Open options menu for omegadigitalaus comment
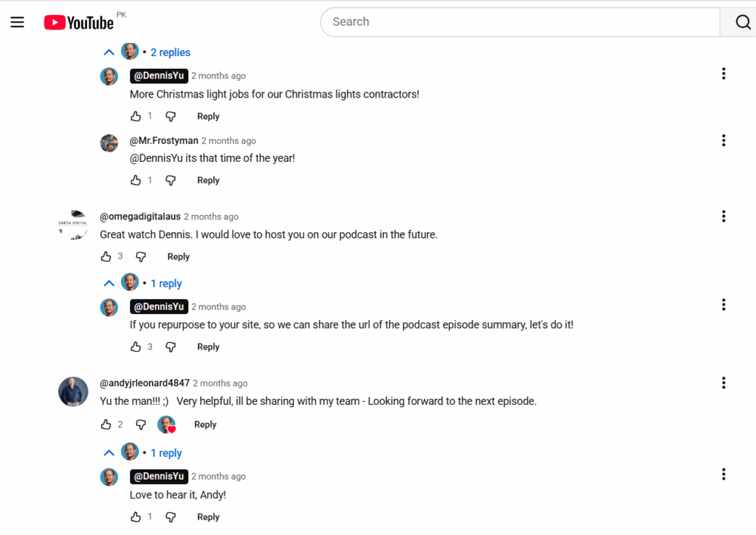The height and width of the screenshot is (535, 756). pyautogui.click(x=724, y=217)
